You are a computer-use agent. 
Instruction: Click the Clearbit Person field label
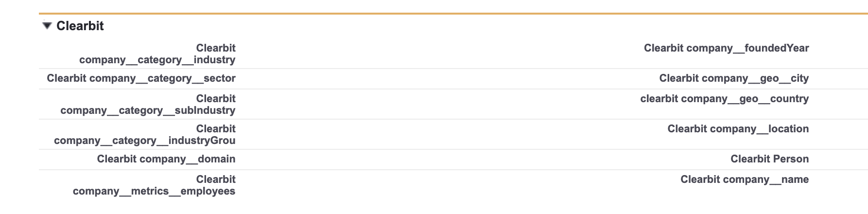[769, 159]
